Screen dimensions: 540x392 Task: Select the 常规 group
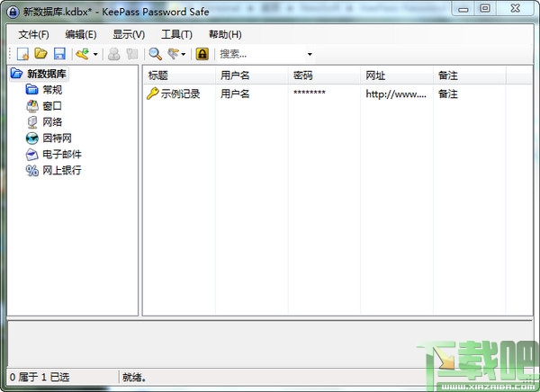52,90
